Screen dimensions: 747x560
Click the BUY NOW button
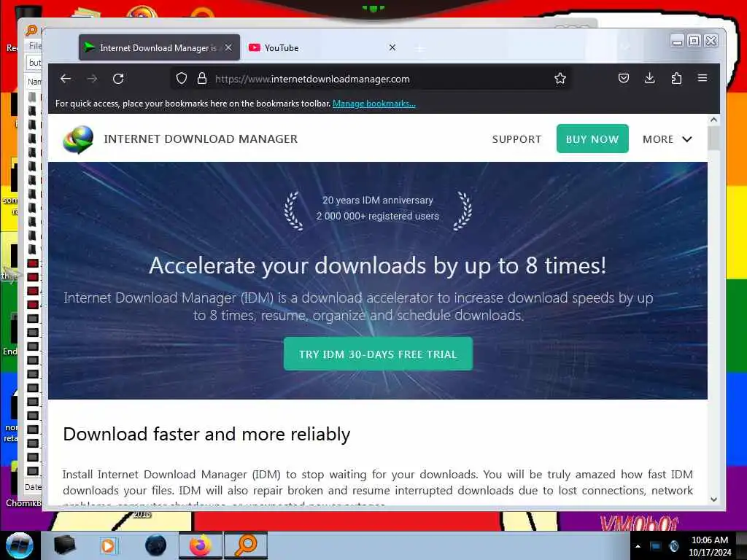coord(592,139)
